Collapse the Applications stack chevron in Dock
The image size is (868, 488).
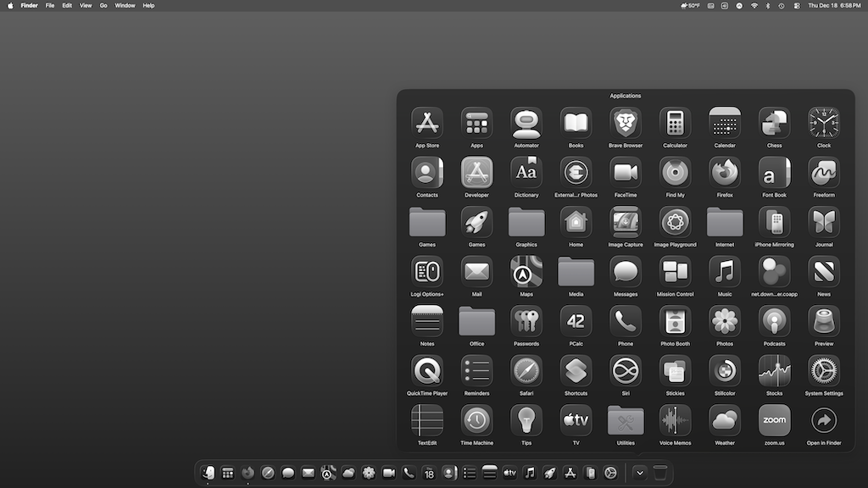tap(639, 473)
